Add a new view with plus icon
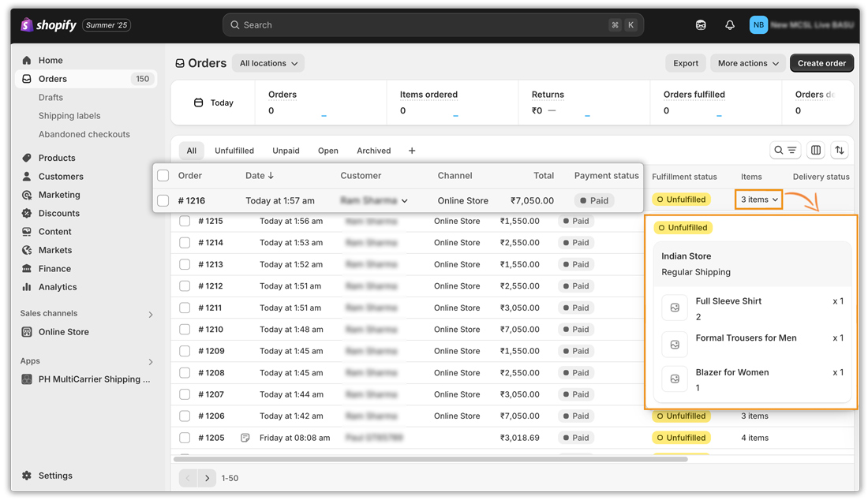The image size is (868, 500). (x=412, y=151)
